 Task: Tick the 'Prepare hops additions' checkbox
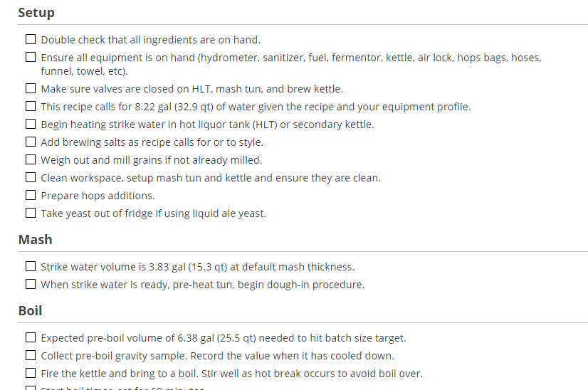(31, 196)
